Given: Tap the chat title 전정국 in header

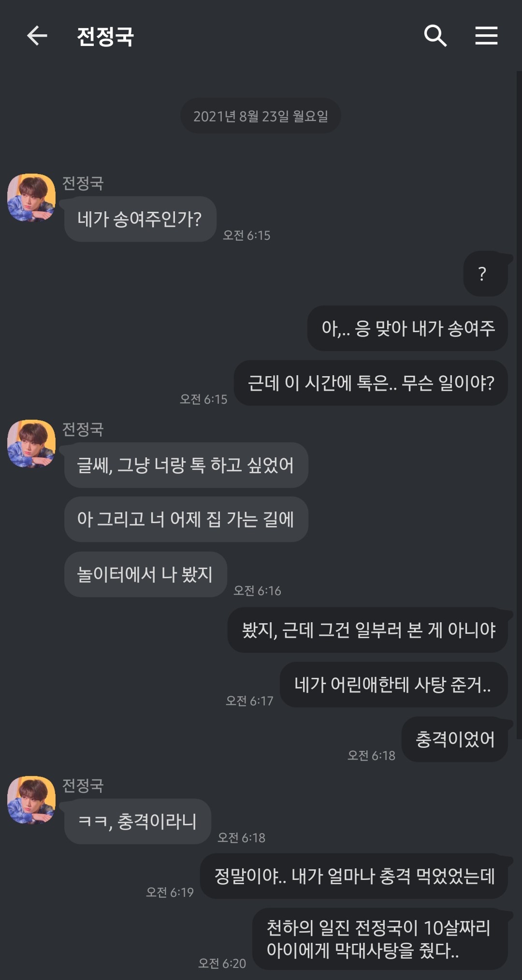Looking at the screenshot, I should coord(105,37).
